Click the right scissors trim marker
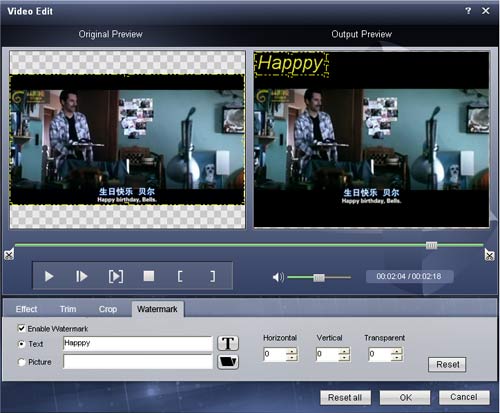 click(489, 255)
